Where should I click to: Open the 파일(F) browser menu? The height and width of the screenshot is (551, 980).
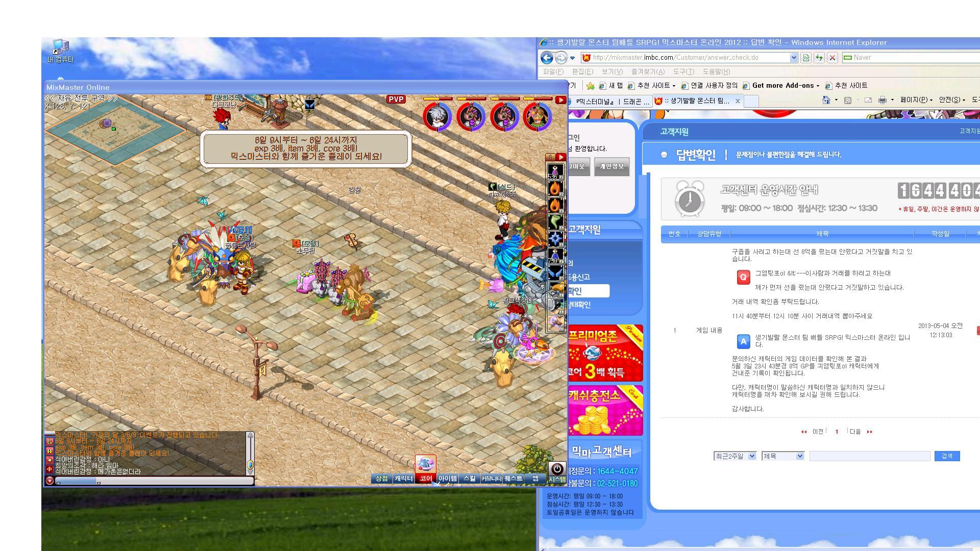[x=553, y=71]
